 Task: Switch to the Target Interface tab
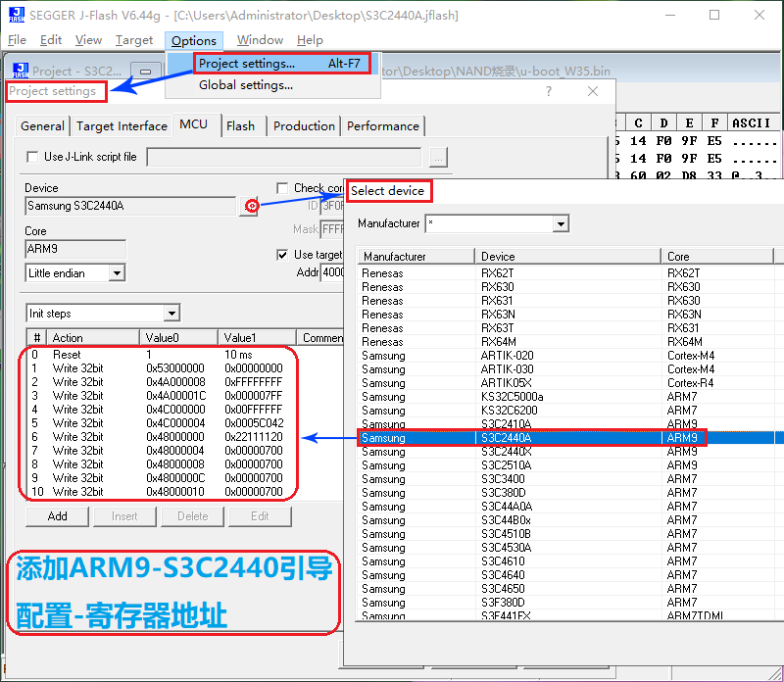[122, 125]
